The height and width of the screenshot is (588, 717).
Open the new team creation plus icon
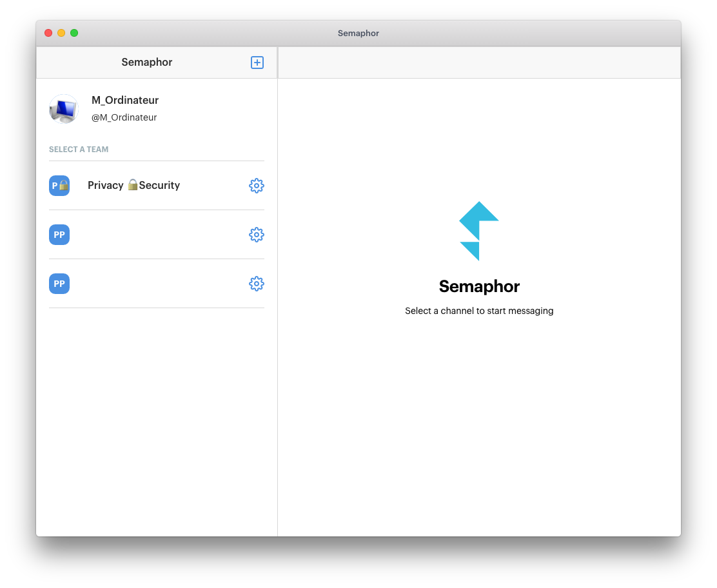(x=257, y=62)
